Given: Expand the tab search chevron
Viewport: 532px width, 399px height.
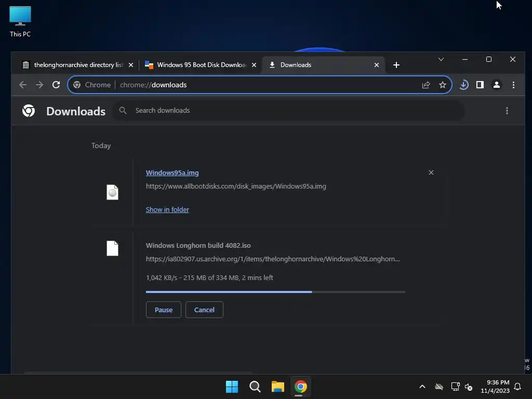Looking at the screenshot, I should [x=441, y=59].
